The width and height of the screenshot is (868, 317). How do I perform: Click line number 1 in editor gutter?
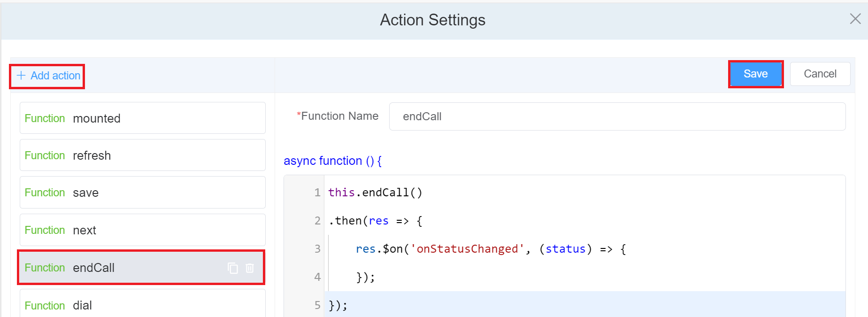pos(317,193)
